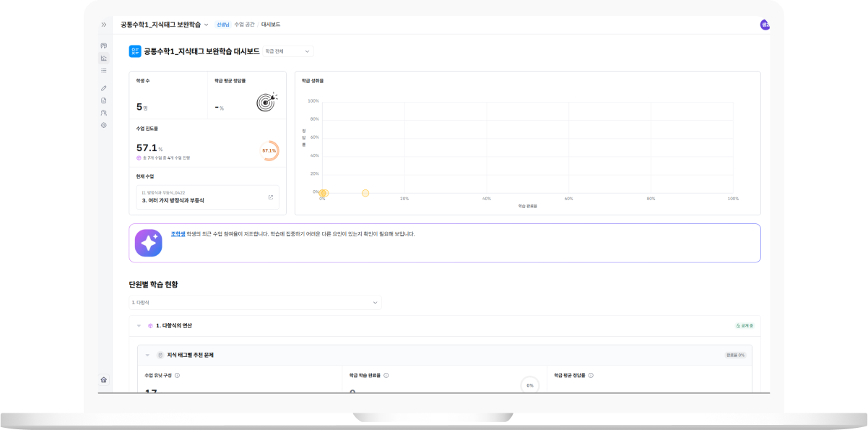Open the document icon in the sidebar
Screen dimensions: 868x430
pyautogui.click(x=103, y=100)
